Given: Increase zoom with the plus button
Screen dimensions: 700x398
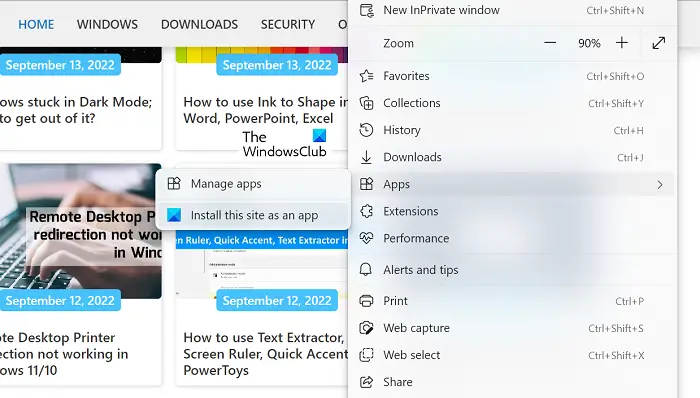Looking at the screenshot, I should (622, 43).
